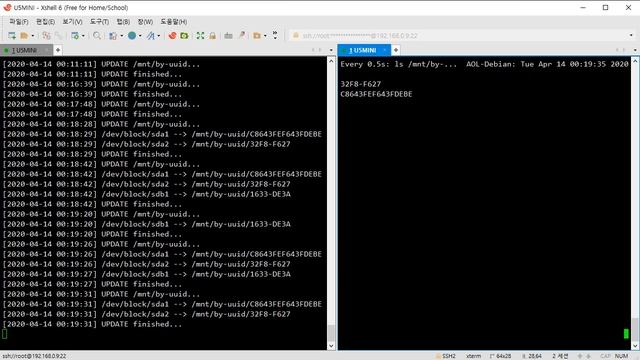The width and height of the screenshot is (640, 360).
Task: Open the 파일(F) menu
Action: click(x=19, y=22)
